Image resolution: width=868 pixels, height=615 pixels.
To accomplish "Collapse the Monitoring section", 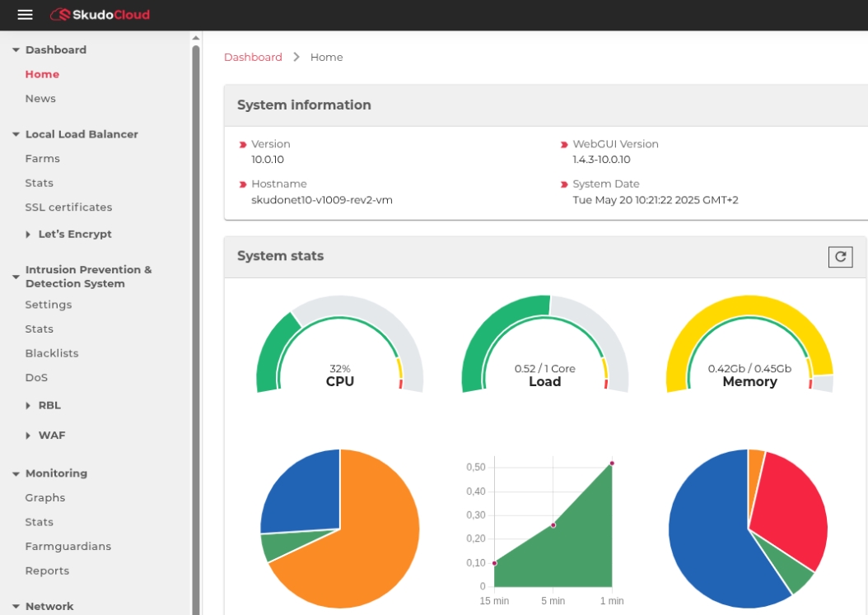I will click(16, 474).
